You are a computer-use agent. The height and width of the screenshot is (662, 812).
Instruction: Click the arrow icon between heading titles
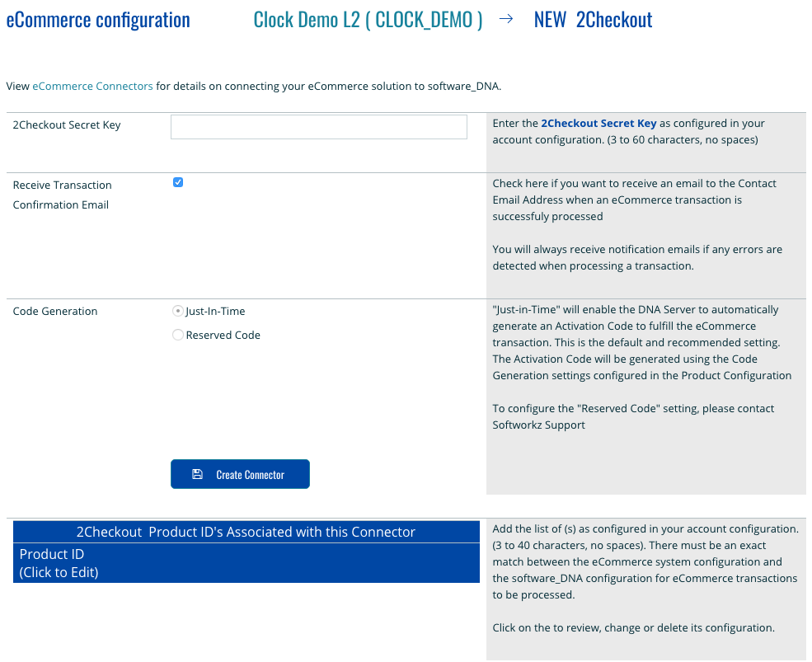click(x=506, y=19)
